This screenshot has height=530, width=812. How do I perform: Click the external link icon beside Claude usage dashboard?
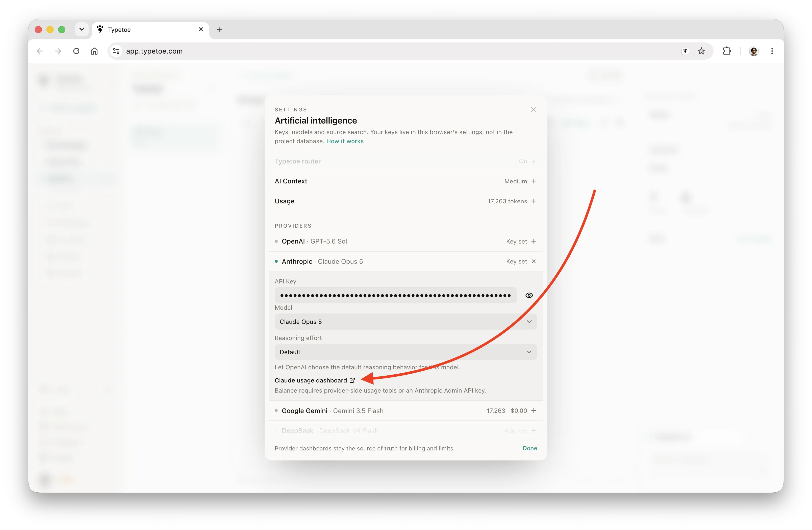point(352,380)
